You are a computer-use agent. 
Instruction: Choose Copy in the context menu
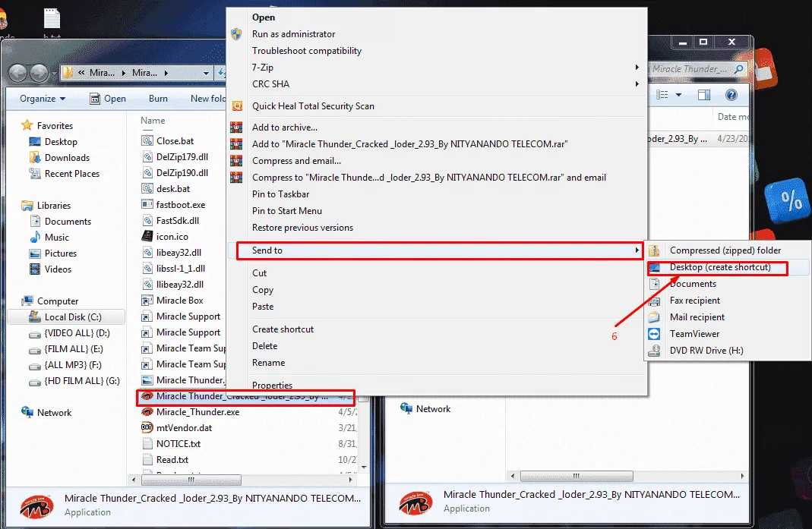pos(438,290)
